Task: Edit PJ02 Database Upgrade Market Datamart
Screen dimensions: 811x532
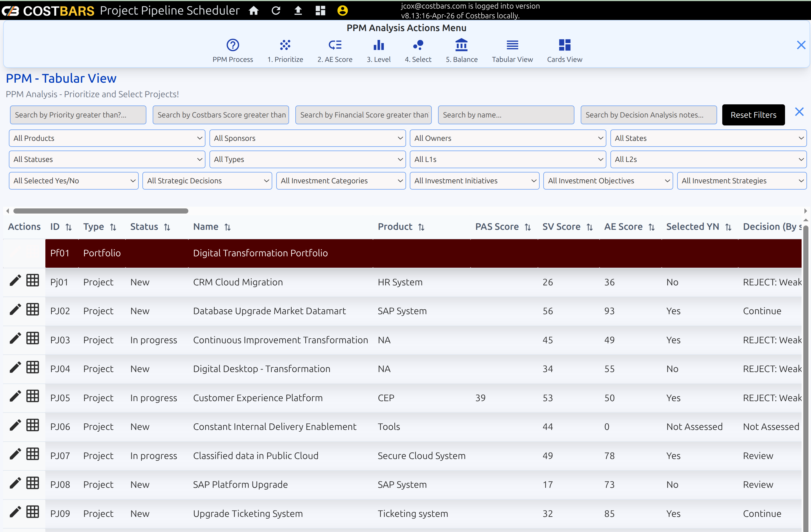Action: click(15, 310)
